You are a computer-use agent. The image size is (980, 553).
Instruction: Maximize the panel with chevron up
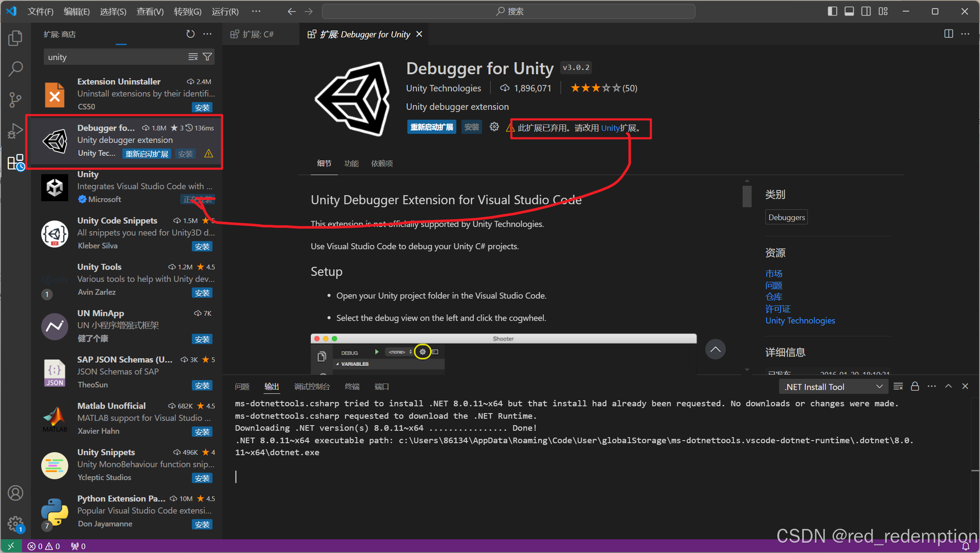click(949, 387)
